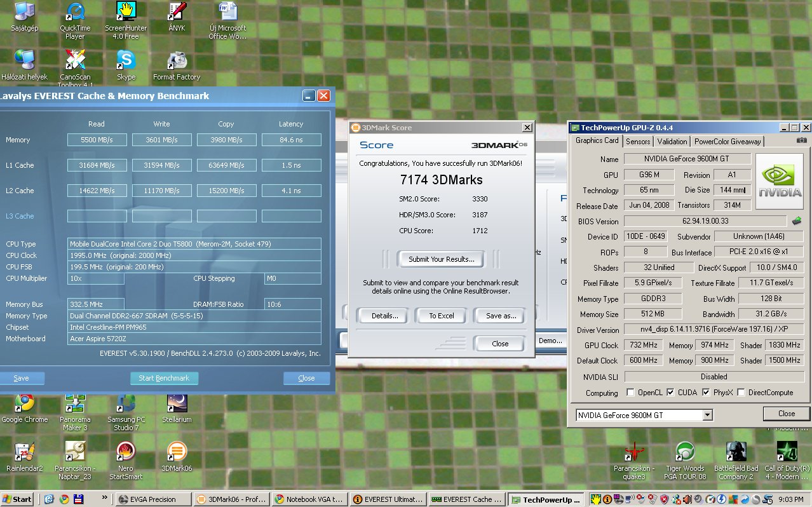Open ScreenHunter 4.0 Free shortcut

pos(126,20)
